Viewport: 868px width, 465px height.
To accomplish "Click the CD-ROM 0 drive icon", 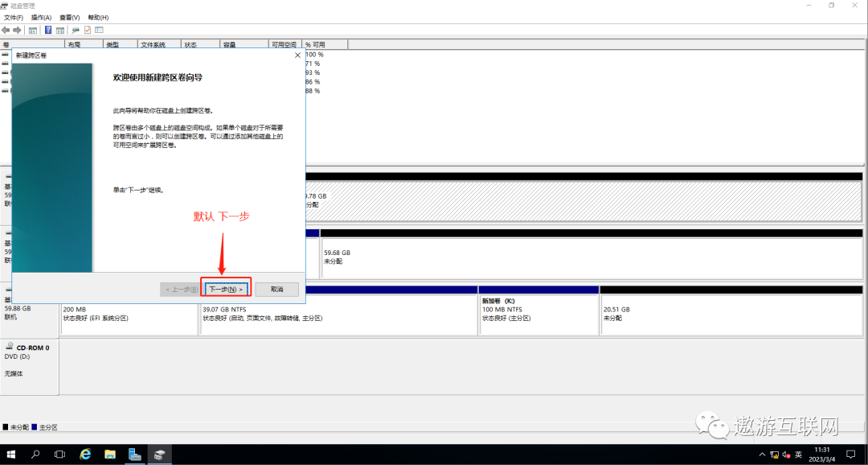I will click(9, 347).
